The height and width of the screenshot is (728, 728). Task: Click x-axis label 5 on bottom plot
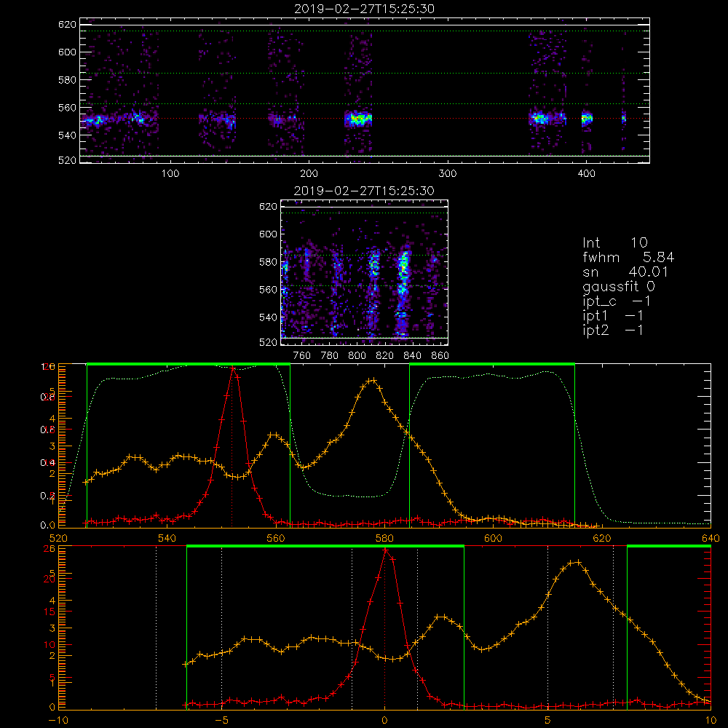(548, 720)
